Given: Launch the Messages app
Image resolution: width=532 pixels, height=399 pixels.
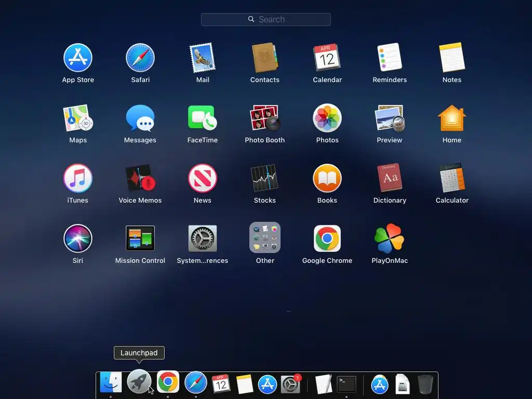Looking at the screenshot, I should pyautogui.click(x=140, y=118).
